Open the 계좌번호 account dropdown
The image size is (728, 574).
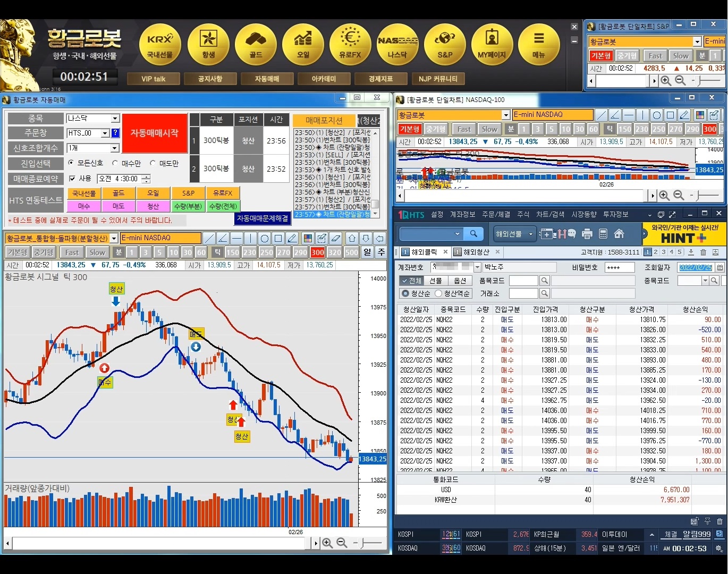point(477,267)
